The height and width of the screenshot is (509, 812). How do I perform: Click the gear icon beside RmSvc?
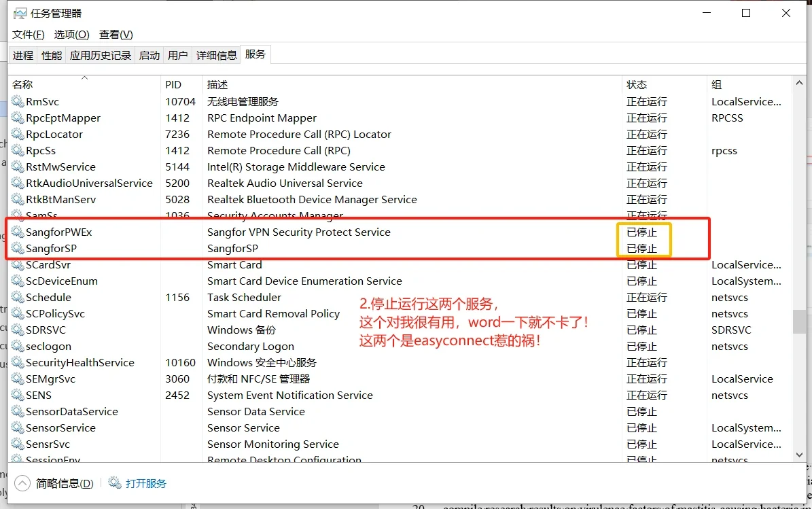point(18,101)
